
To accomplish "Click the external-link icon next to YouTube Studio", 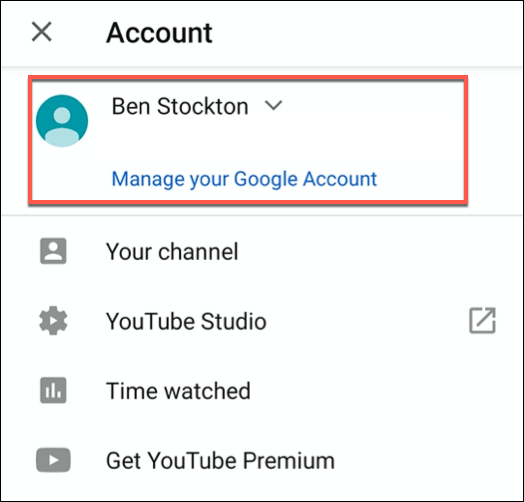I will [482, 321].
